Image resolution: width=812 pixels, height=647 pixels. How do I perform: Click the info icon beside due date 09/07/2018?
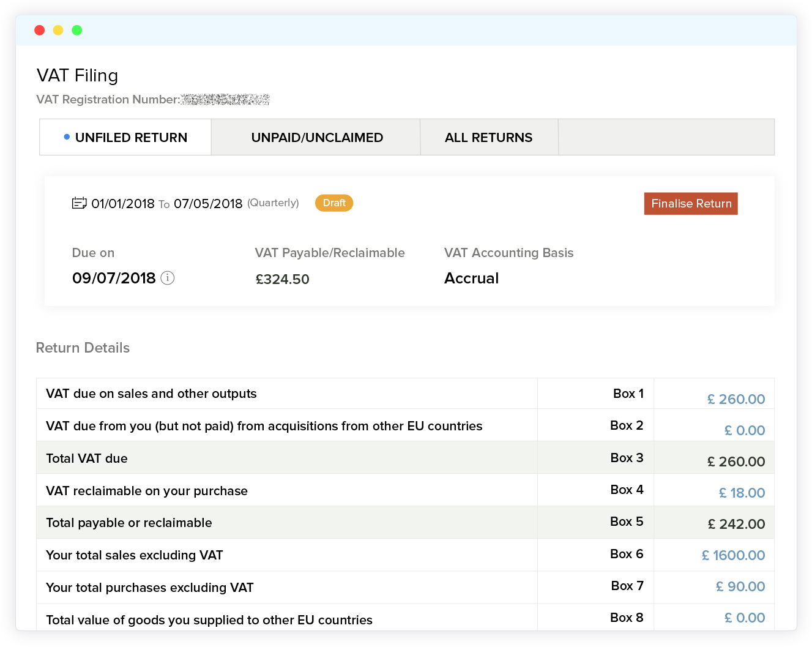(x=168, y=278)
